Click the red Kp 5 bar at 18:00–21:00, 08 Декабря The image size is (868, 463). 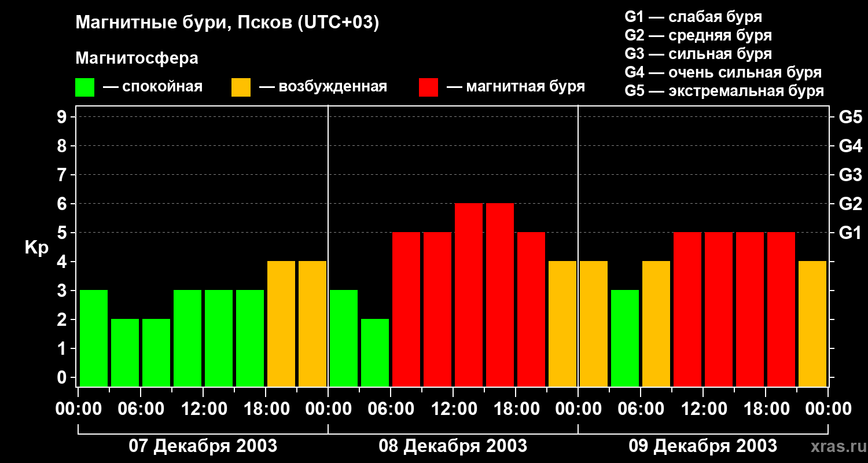(531, 309)
